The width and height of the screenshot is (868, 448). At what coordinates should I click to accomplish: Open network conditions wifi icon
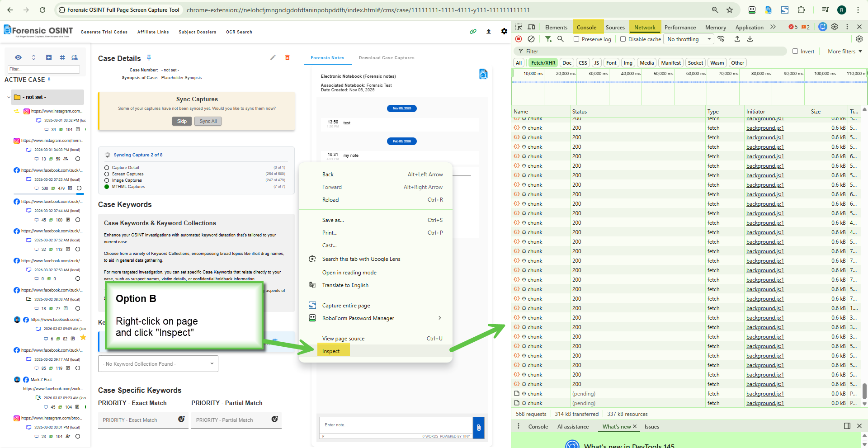point(721,39)
